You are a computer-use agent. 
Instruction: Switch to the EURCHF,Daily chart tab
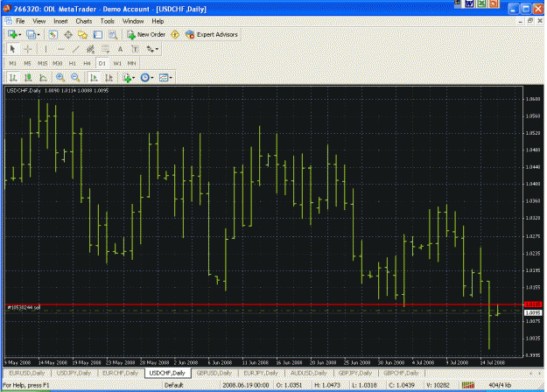(121, 373)
